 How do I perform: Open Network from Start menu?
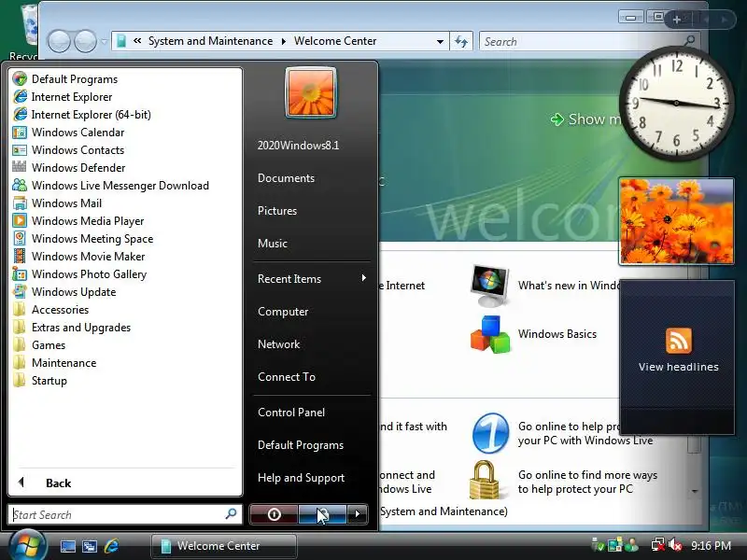click(x=278, y=344)
